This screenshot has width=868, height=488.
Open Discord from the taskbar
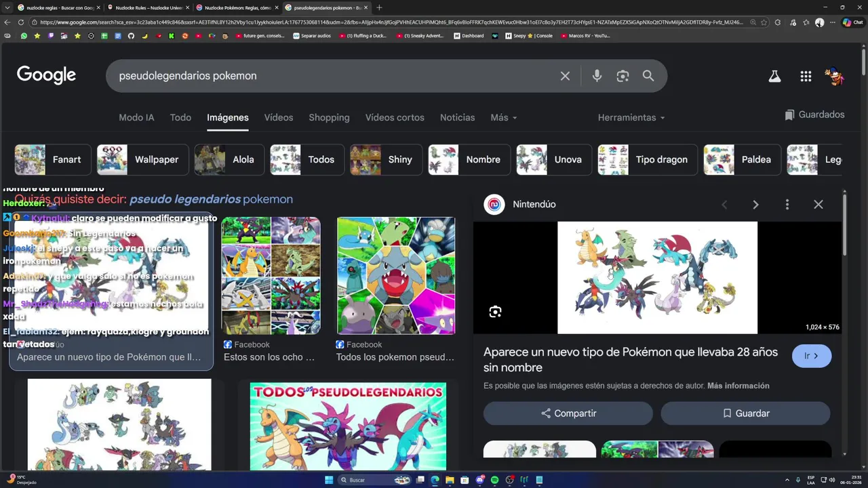tap(480, 480)
